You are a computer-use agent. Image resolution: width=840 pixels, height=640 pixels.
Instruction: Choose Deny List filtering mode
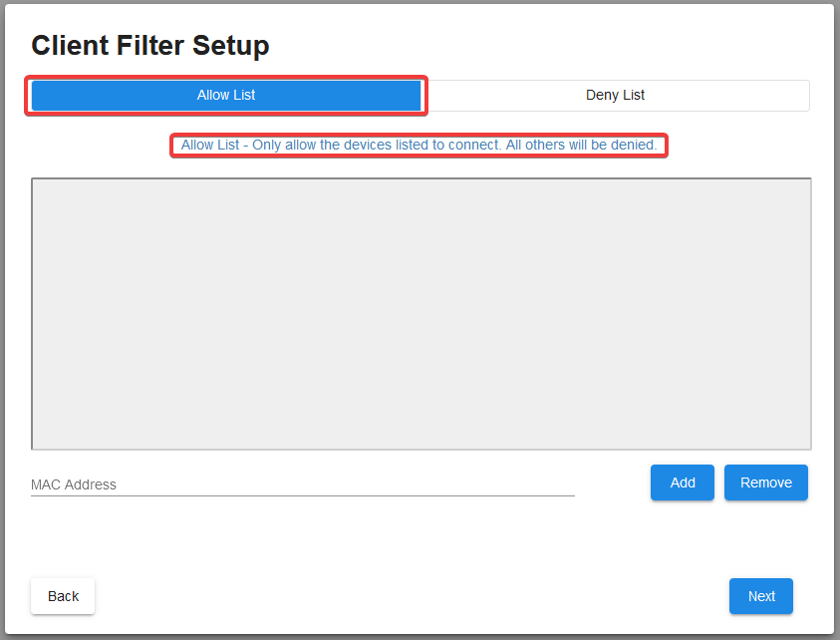tap(615, 96)
